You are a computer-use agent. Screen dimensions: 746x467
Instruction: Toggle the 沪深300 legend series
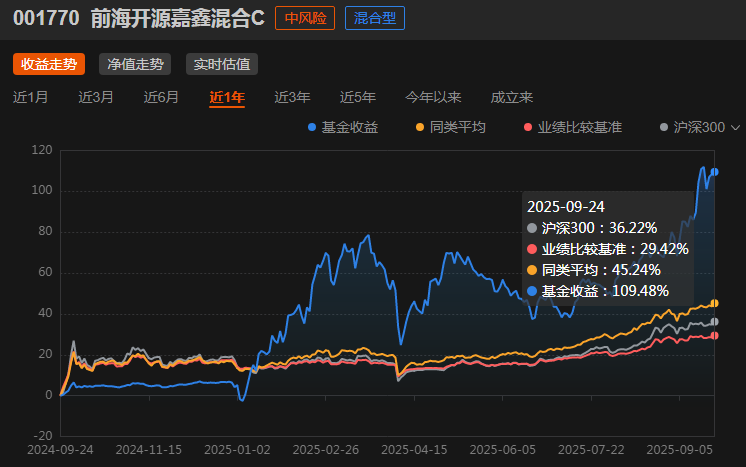pyautogui.click(x=693, y=127)
